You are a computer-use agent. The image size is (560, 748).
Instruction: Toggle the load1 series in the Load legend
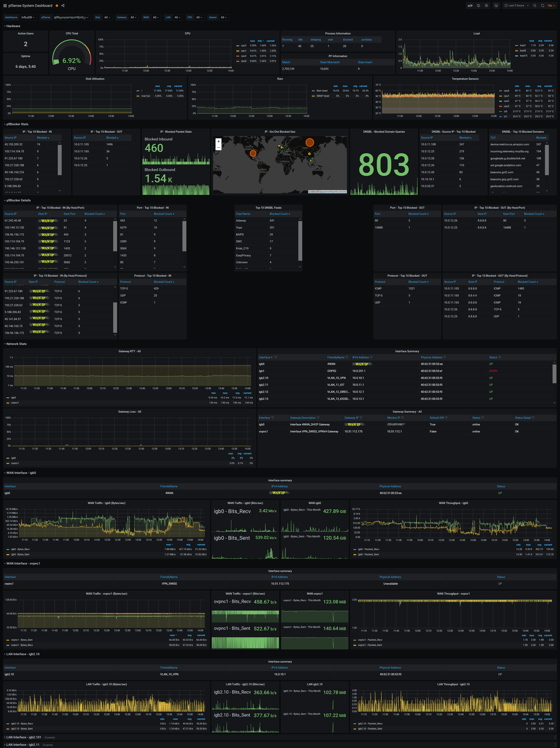tap(522, 45)
